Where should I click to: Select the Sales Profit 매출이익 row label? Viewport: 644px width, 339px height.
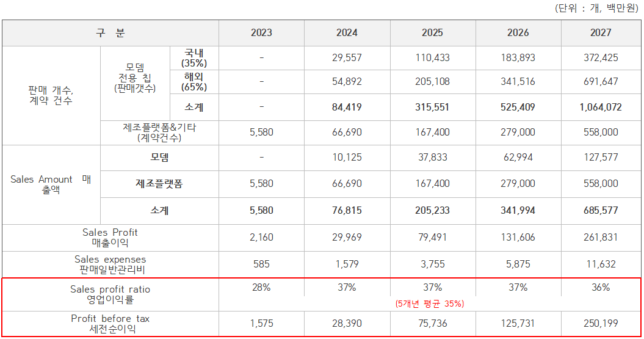tap(110, 238)
